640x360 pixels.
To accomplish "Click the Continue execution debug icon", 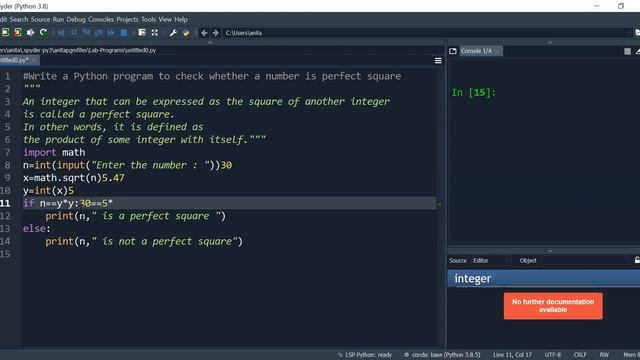I will point(111,33).
